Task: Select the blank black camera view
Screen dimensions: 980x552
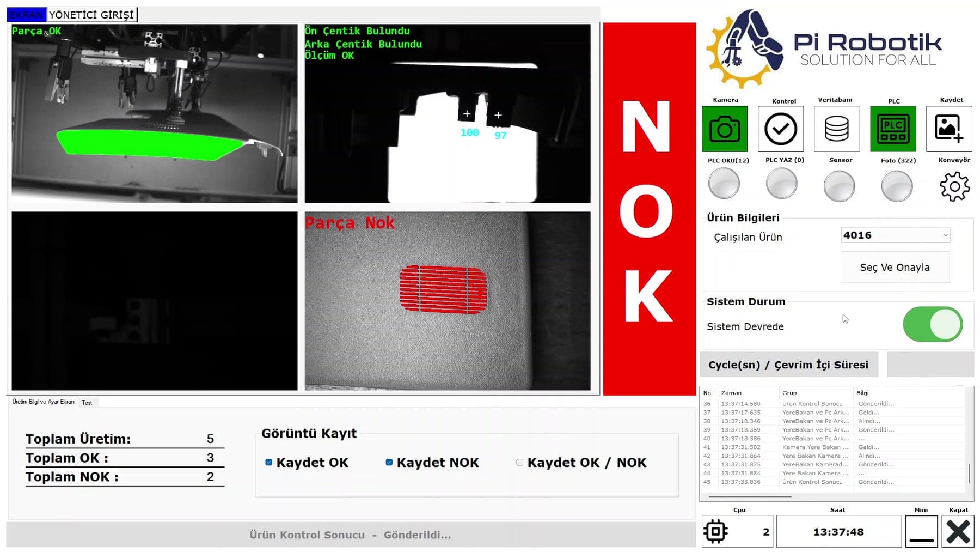Action: (x=155, y=301)
